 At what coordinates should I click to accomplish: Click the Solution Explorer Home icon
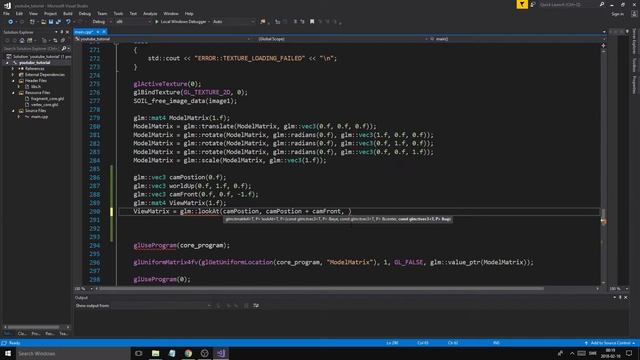[22, 40]
